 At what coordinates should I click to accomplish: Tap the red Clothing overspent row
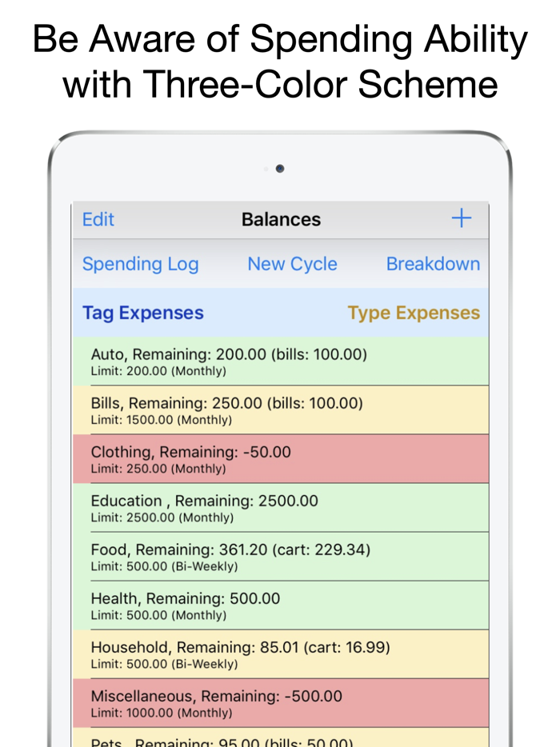point(280,459)
